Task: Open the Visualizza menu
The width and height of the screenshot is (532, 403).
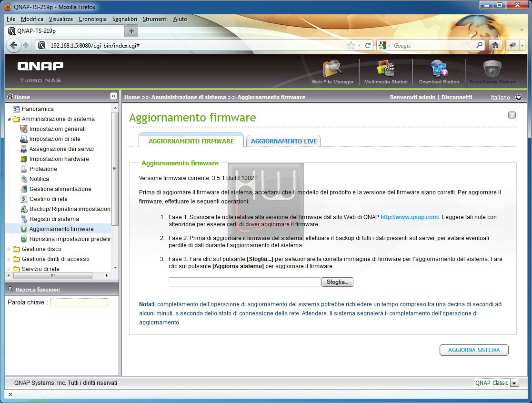Action: [61, 19]
